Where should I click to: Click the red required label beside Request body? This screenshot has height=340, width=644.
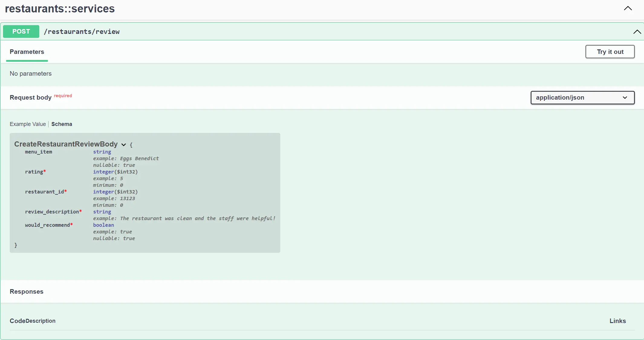point(63,96)
